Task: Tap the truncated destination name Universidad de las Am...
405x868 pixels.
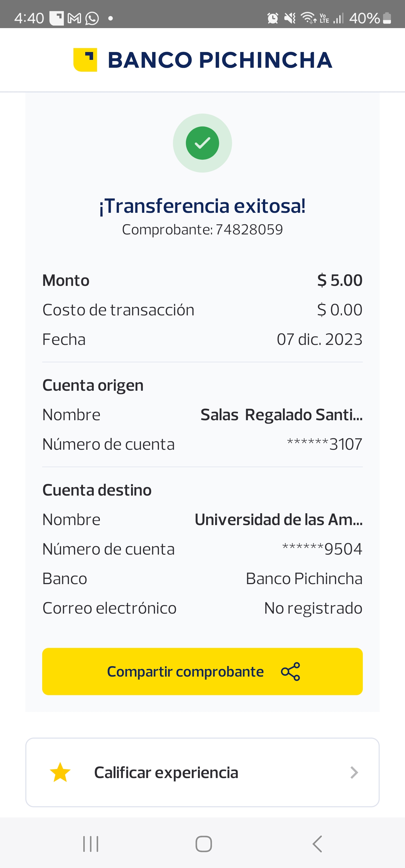Action: click(278, 519)
